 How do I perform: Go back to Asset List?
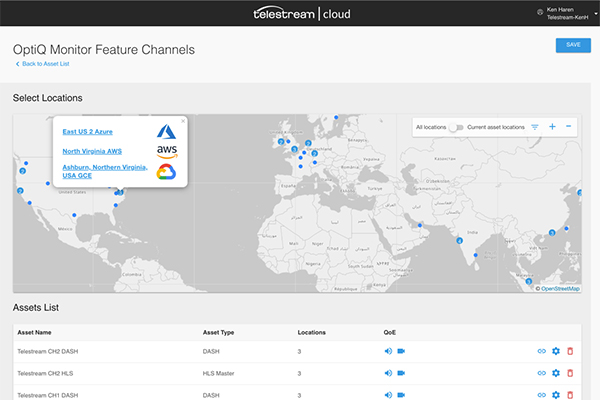pos(42,64)
